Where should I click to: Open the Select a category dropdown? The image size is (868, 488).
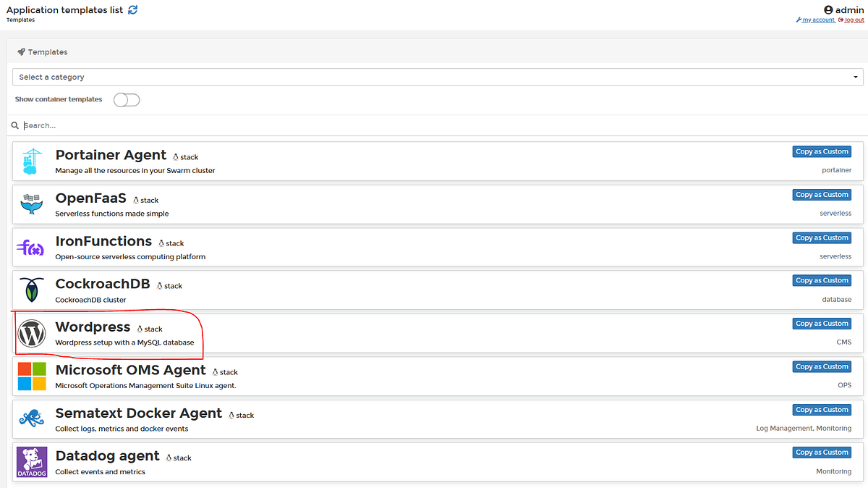pos(438,77)
